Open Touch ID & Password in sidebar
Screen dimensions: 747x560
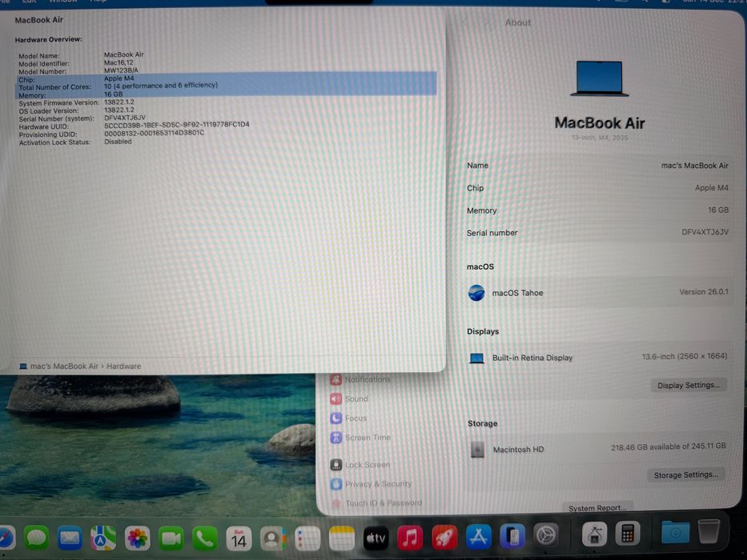coord(376,503)
